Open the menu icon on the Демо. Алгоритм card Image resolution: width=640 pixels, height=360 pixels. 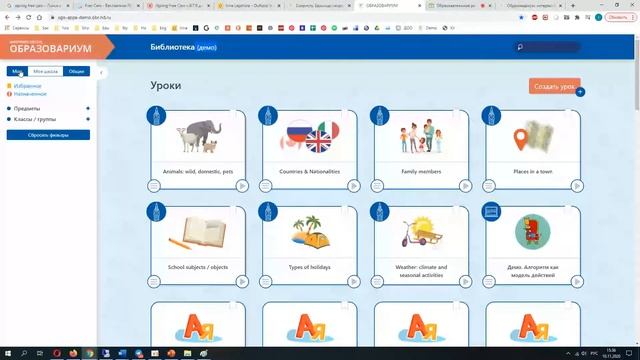[489, 282]
